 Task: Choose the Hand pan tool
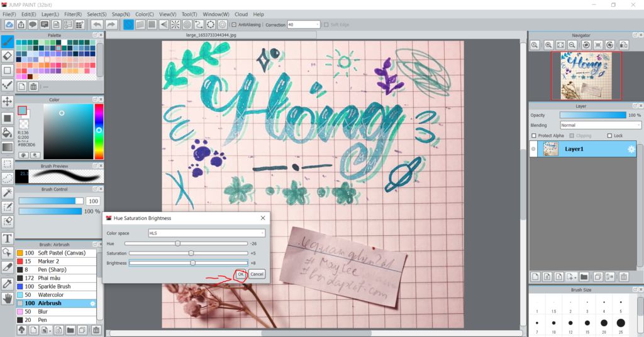(x=8, y=299)
